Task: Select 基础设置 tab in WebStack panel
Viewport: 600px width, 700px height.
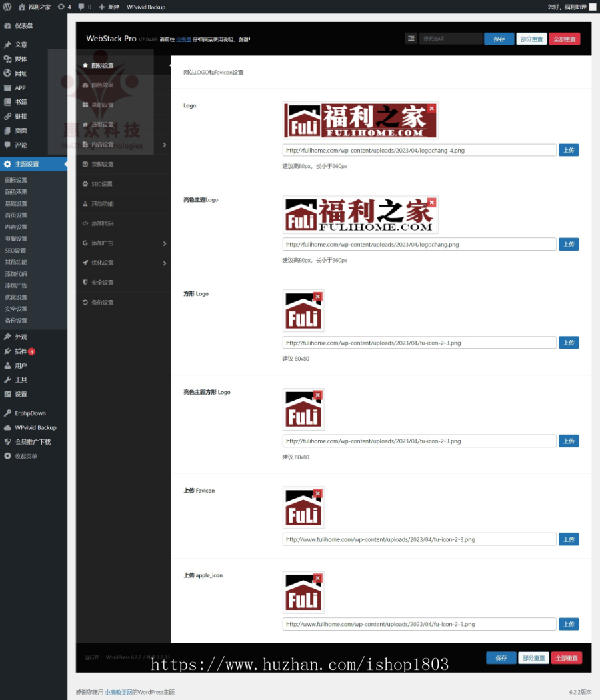Action: click(x=123, y=105)
